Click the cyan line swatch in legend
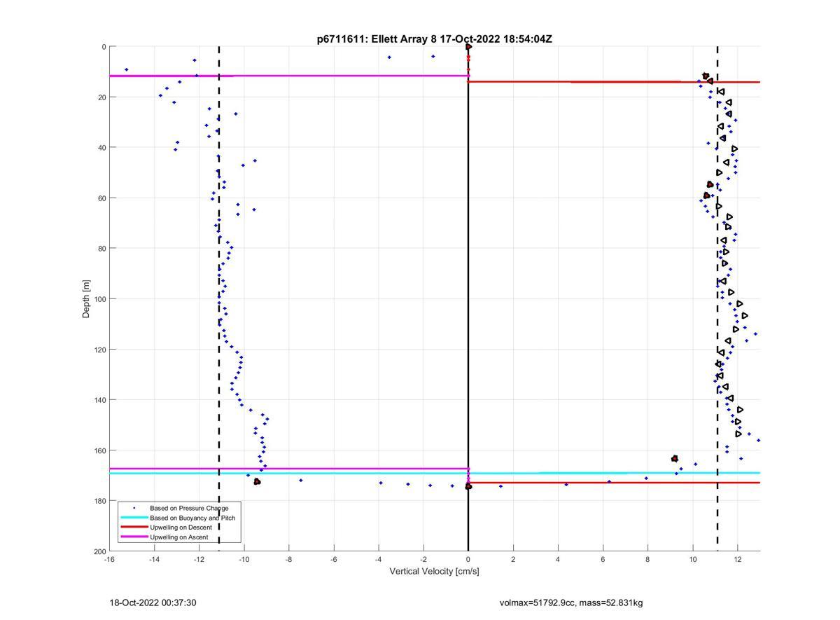The image size is (840, 620). pyautogui.click(x=134, y=518)
